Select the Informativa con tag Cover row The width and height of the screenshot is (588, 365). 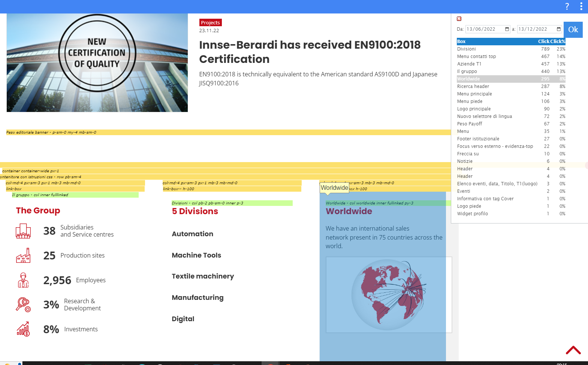point(511,199)
